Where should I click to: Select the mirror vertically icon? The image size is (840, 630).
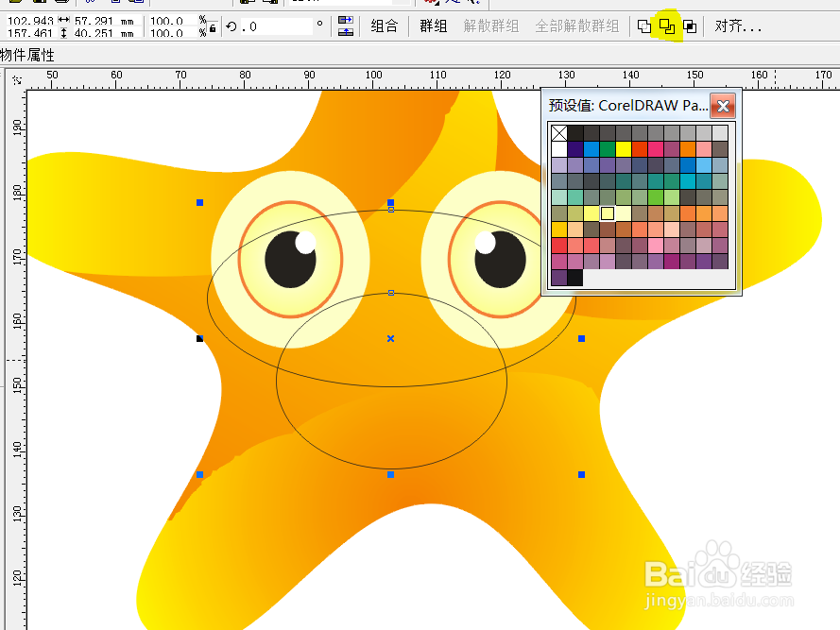[344, 32]
